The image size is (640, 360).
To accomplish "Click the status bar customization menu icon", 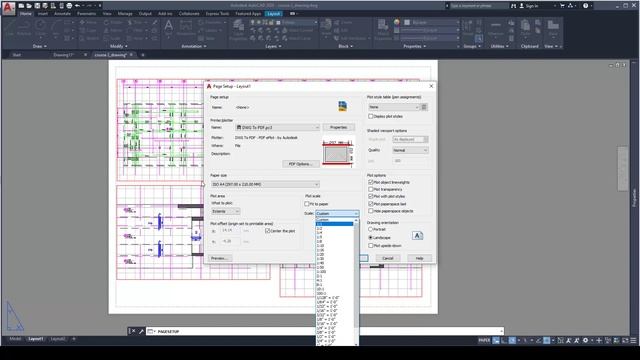I will pos(633,340).
